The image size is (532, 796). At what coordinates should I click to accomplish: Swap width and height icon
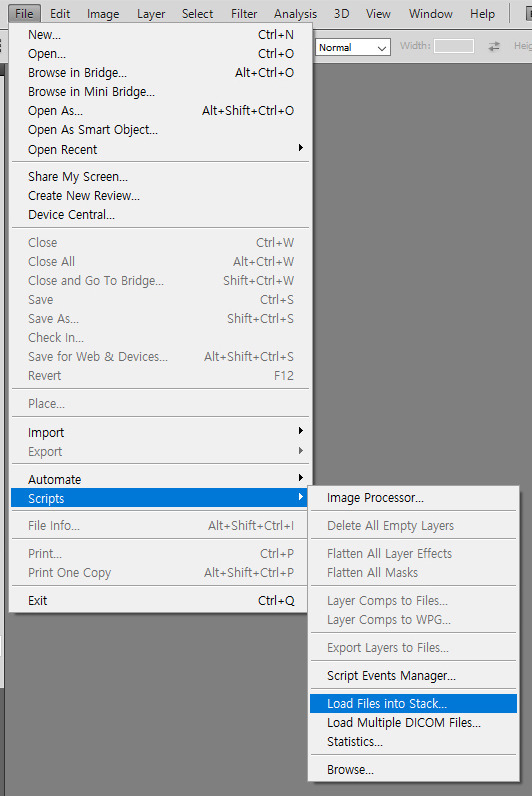(x=494, y=47)
